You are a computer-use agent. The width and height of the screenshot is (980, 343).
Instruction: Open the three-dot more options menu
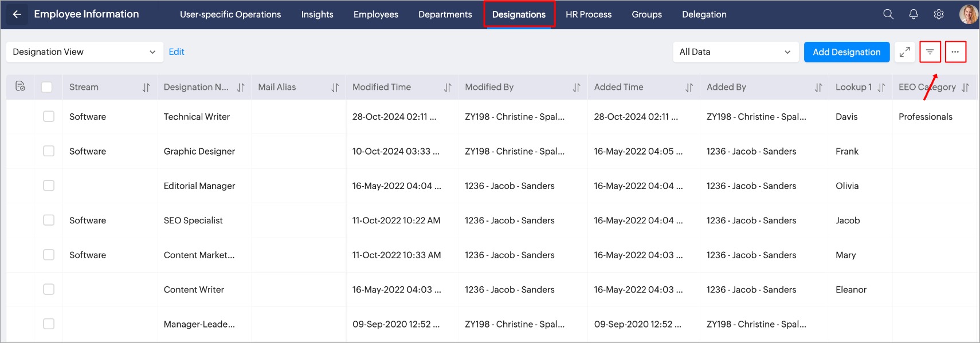click(x=955, y=52)
